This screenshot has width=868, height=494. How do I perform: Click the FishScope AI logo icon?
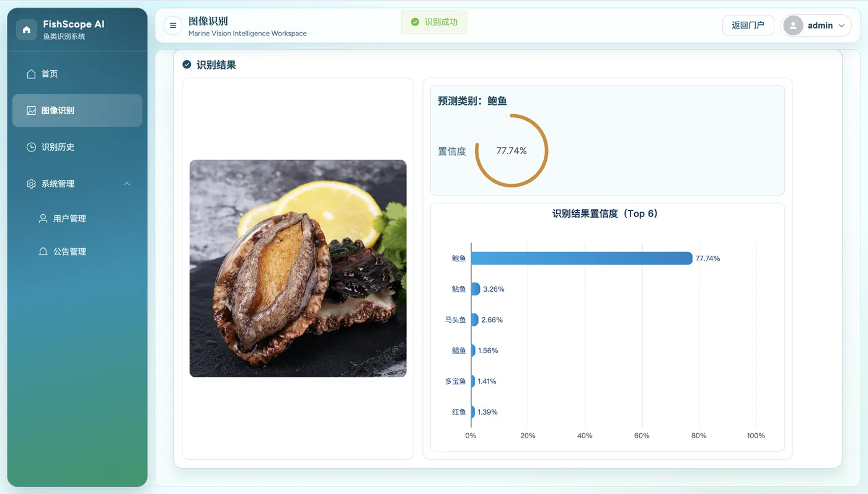(25, 28)
